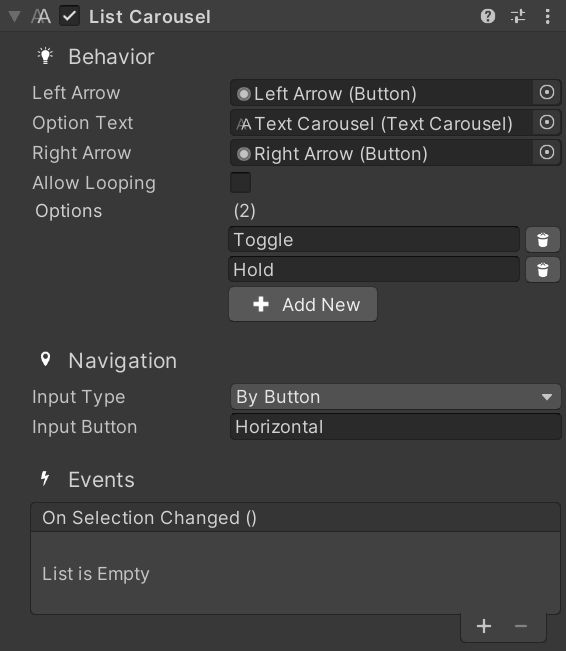Screen dimensions: 566x651
Task: Edit the Toggle option text field
Action: tap(374, 240)
